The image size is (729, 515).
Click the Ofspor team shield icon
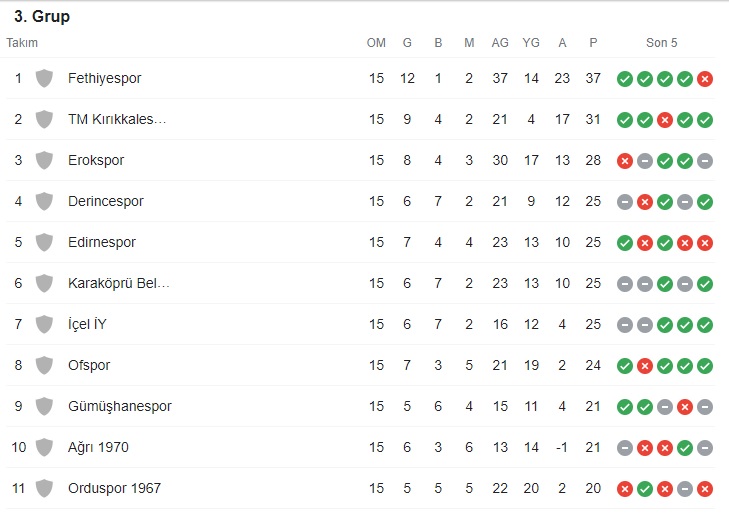click(x=44, y=365)
